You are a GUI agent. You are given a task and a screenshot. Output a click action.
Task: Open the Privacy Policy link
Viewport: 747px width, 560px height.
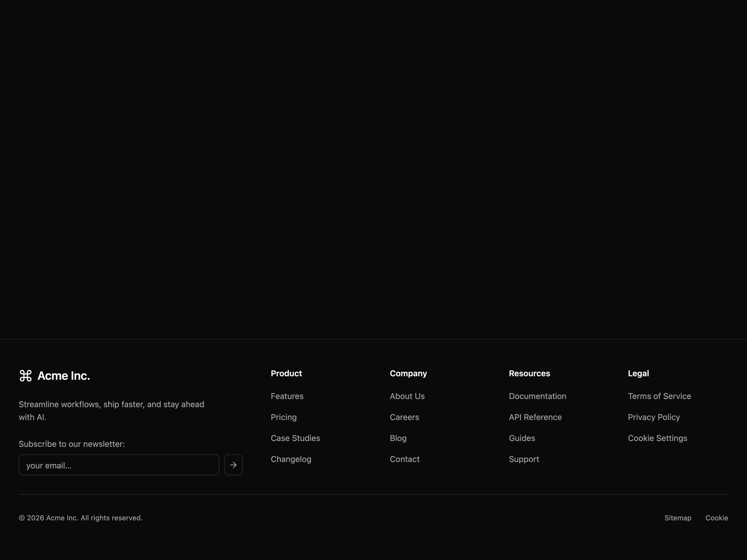pyautogui.click(x=654, y=417)
